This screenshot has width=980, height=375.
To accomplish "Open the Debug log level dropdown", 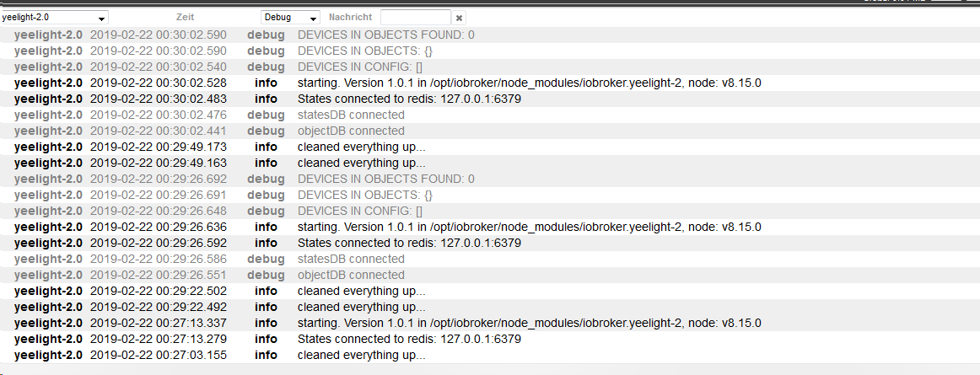I will click(290, 18).
